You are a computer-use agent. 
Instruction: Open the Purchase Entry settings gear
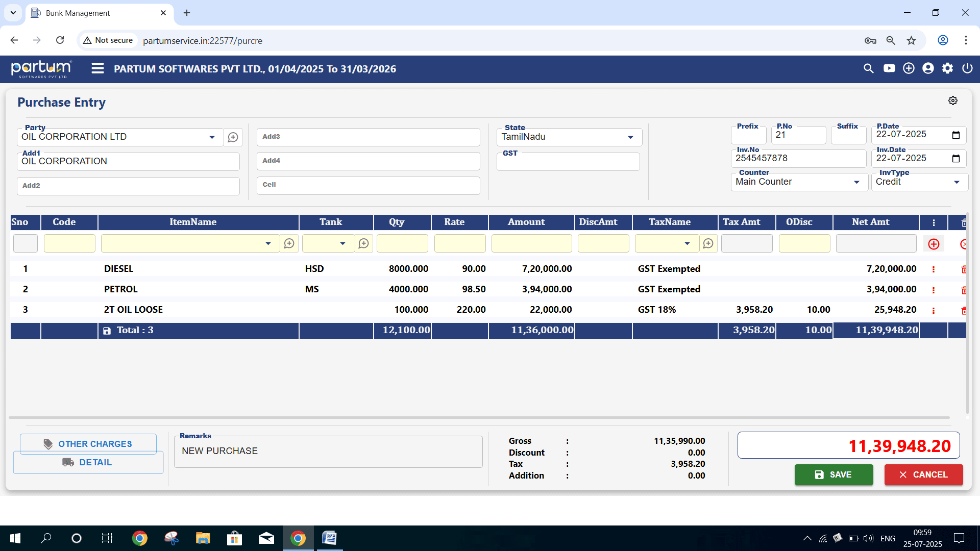952,101
